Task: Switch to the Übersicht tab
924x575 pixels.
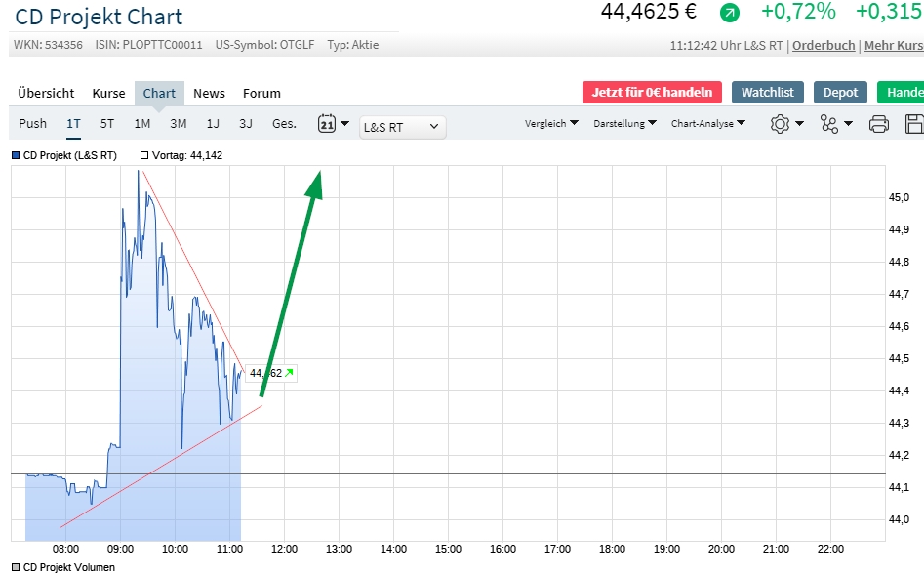Action: (46, 93)
